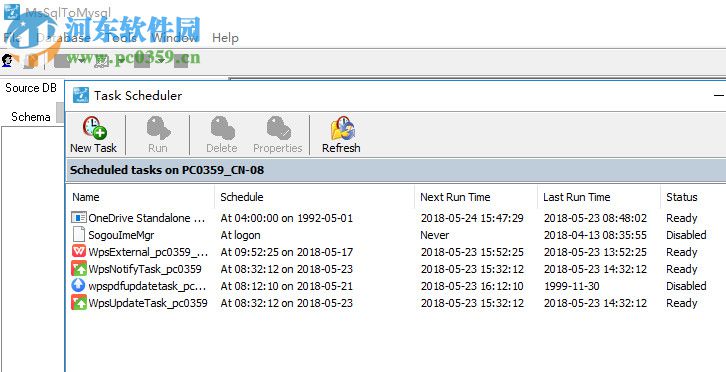
Task: Click the WpsNotifyTask_pc0359 row icon
Action: point(79,269)
